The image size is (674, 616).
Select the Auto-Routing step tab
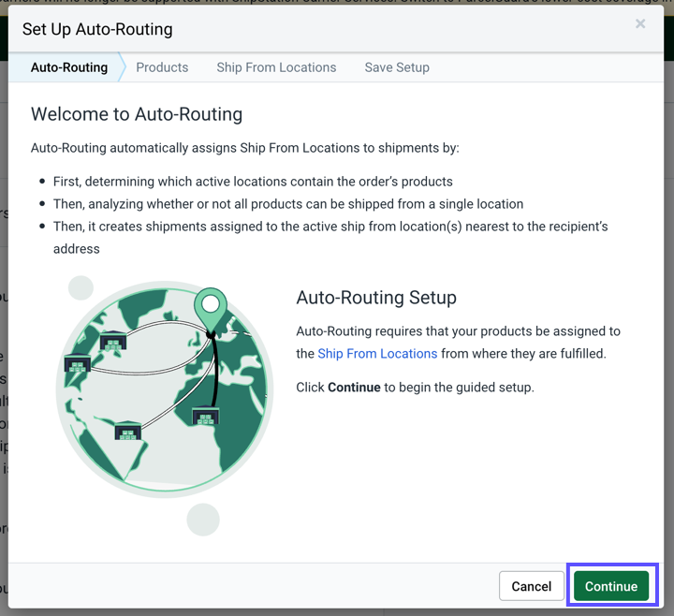click(x=68, y=67)
